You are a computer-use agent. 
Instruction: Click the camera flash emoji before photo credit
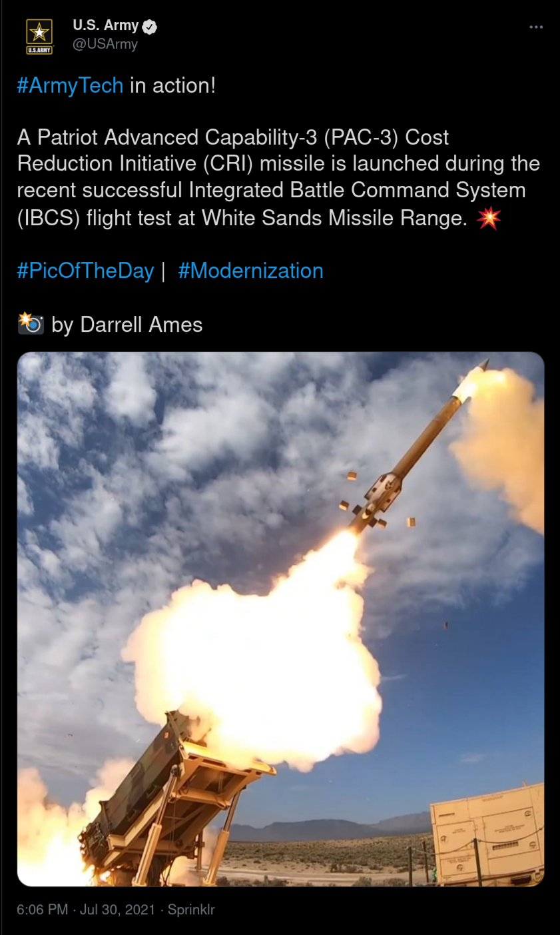(x=31, y=324)
